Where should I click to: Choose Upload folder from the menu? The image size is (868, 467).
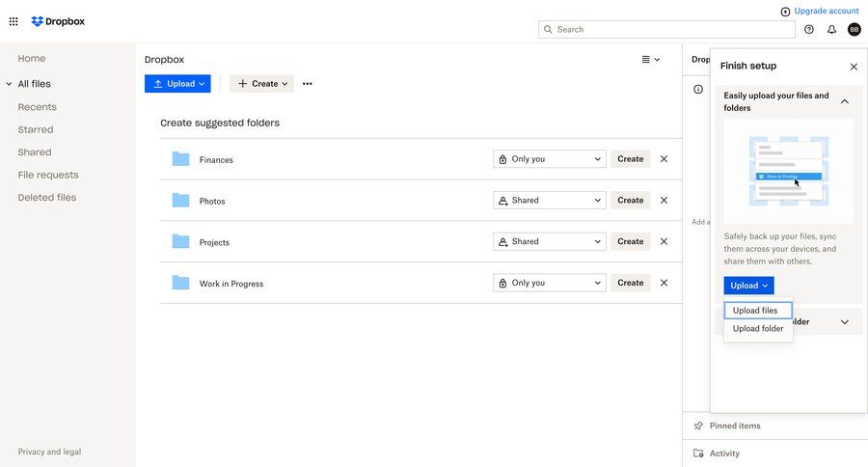[758, 328]
